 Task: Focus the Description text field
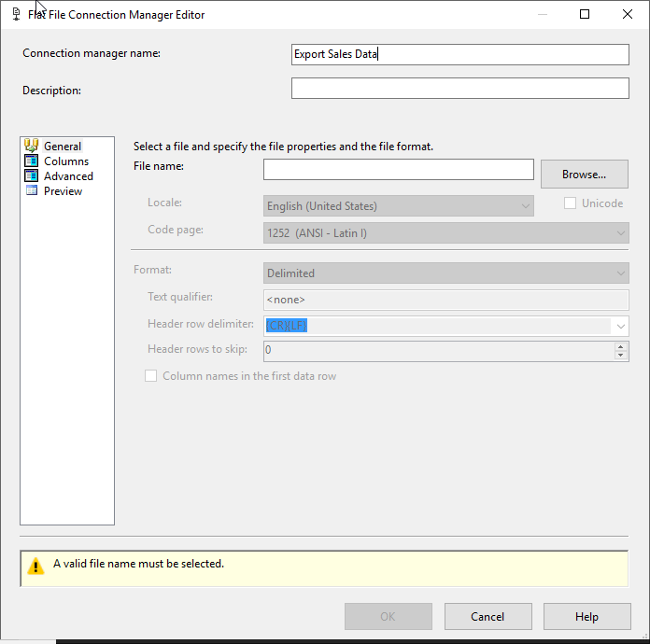coord(460,88)
